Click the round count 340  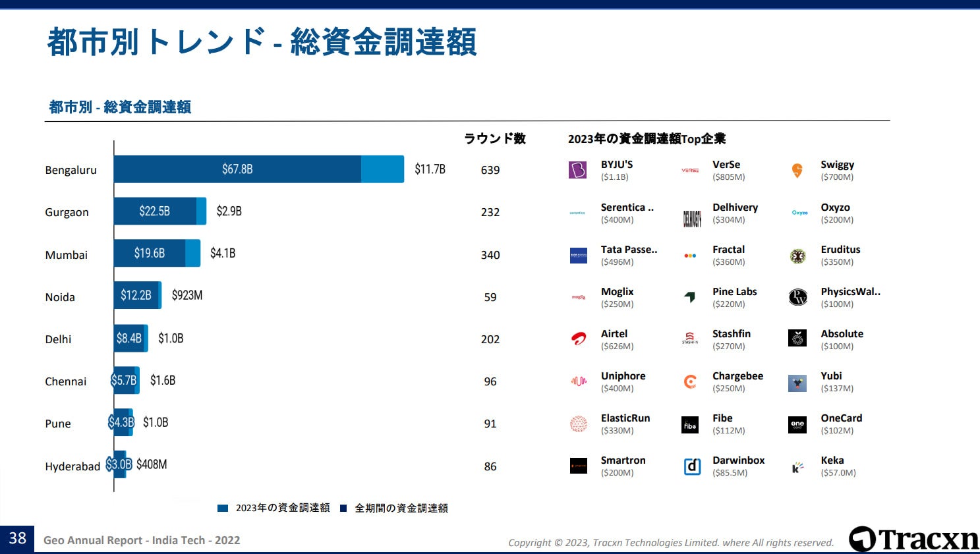(x=490, y=255)
